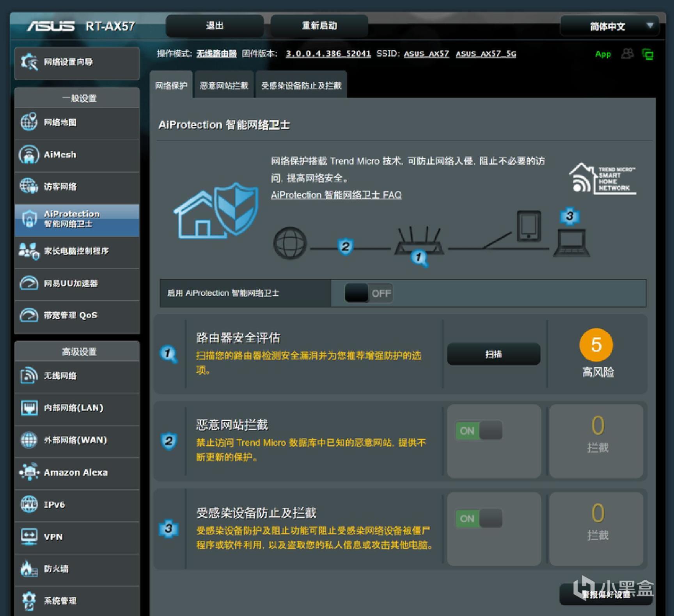Click the Trend Micro Smart Home Network logo
The image size is (674, 616).
(603, 179)
